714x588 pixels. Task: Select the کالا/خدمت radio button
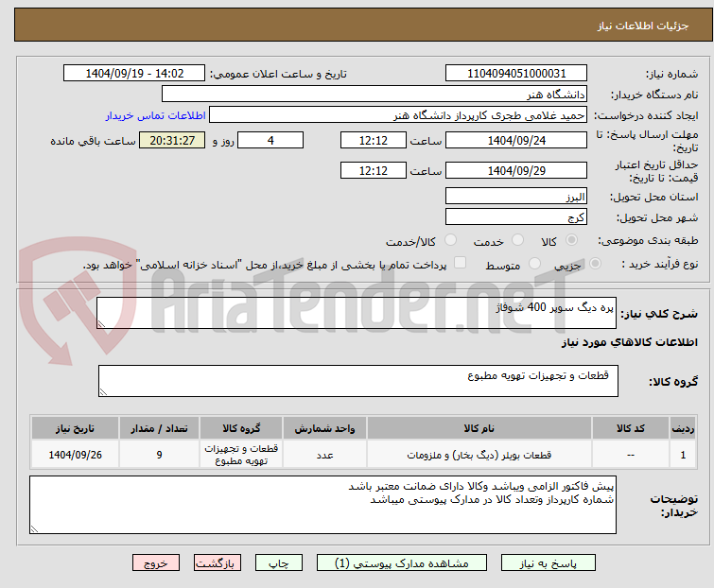(450, 240)
